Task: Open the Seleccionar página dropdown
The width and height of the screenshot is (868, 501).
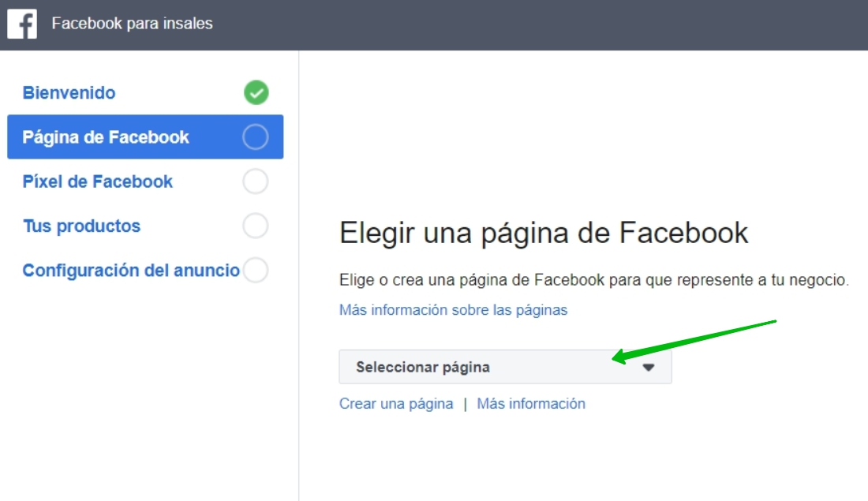Action: (489, 367)
